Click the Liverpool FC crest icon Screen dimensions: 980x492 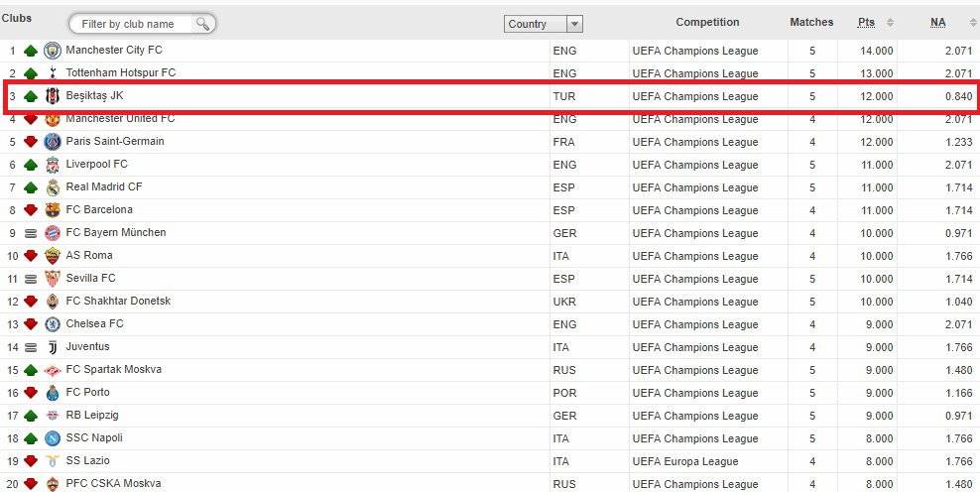53,165
